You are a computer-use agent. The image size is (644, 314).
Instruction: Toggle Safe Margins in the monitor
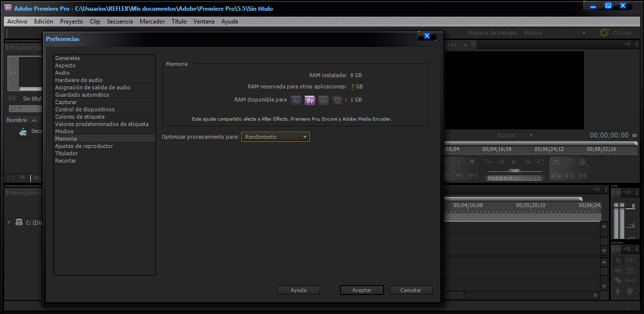pos(569,162)
